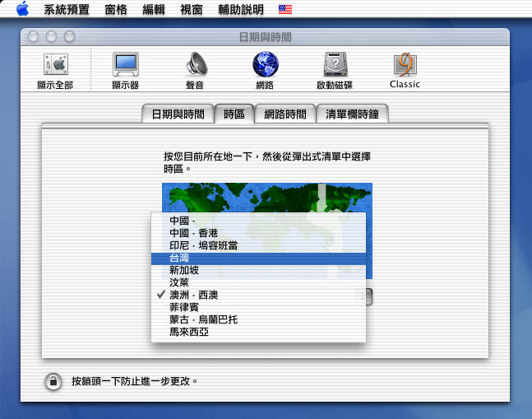Open the 窗格 menu
This screenshot has height=419, width=532.
[x=116, y=9]
